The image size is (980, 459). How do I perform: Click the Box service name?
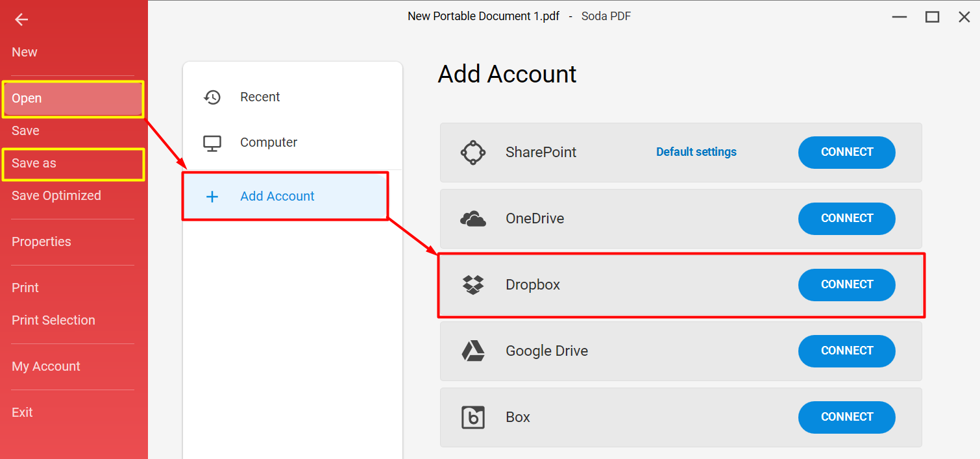pos(518,417)
